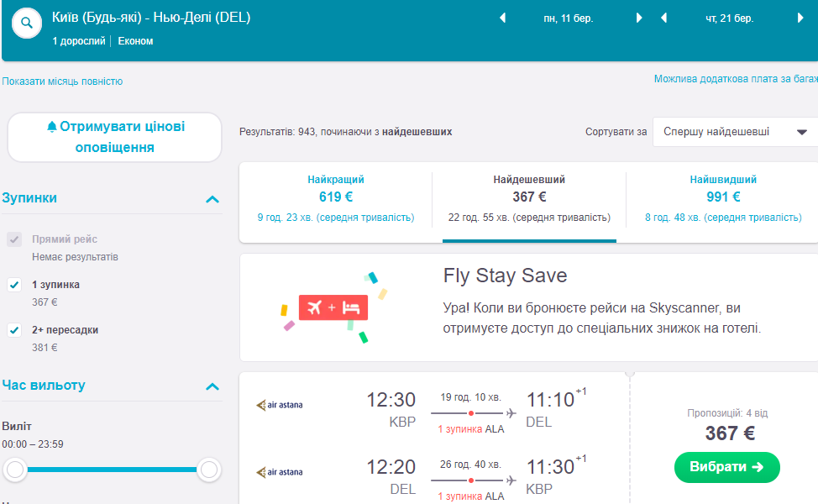Toggle the 'Прямий рейс' checkbox

point(14,239)
